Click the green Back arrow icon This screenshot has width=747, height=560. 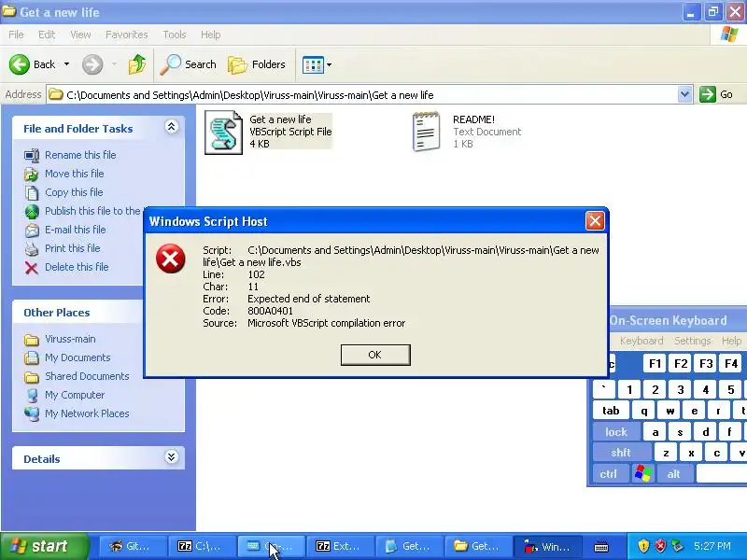tap(20, 64)
